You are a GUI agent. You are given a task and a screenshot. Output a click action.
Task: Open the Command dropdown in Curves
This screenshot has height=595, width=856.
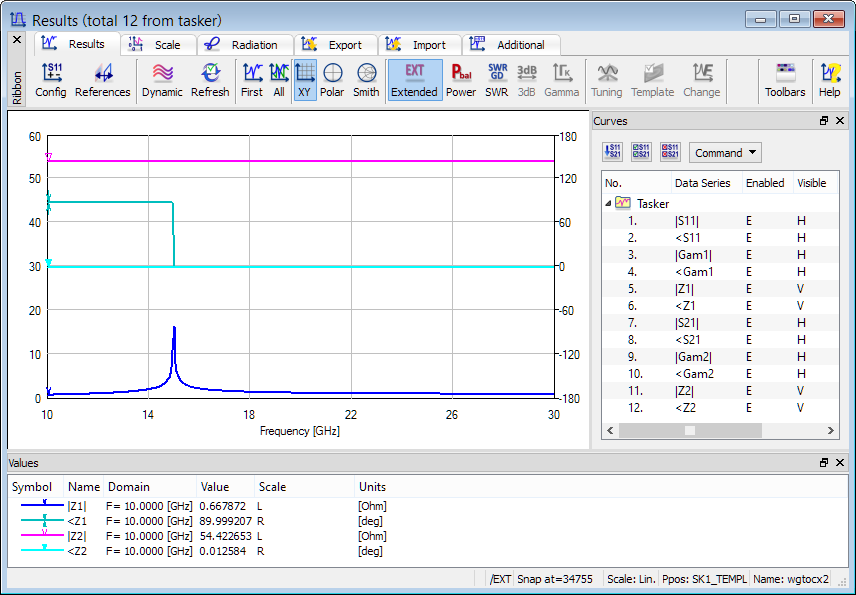[725, 153]
